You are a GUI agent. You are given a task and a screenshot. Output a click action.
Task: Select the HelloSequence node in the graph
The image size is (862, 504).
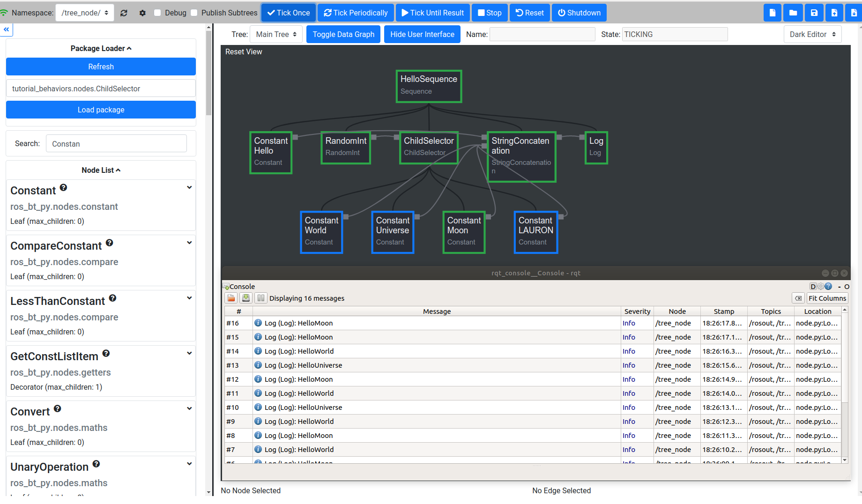429,86
